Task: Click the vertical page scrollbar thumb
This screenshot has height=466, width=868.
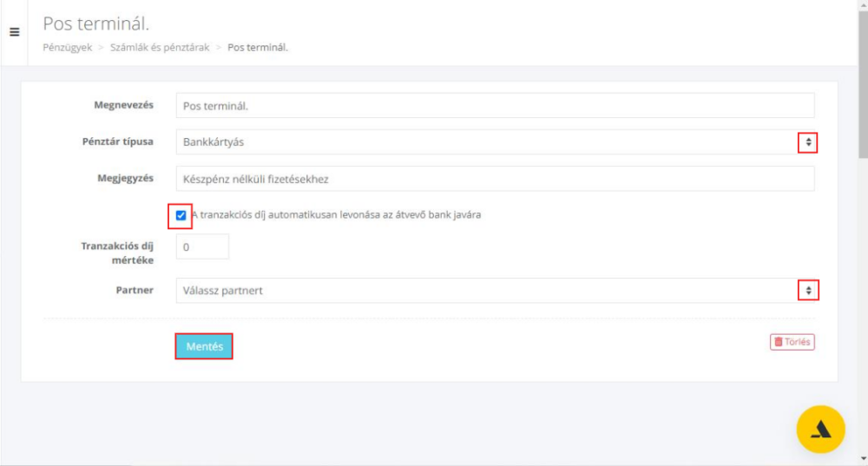Action: pyautogui.click(x=863, y=83)
